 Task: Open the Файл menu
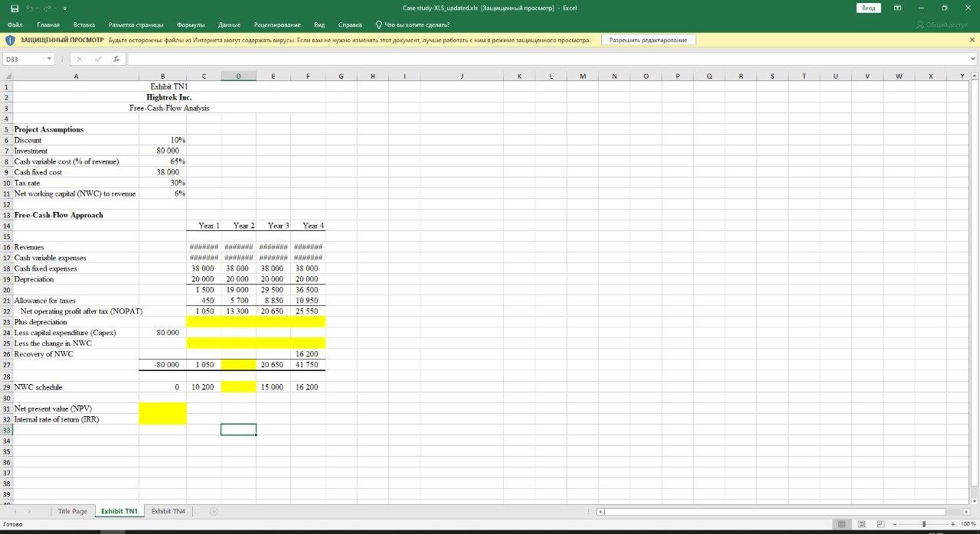click(x=15, y=25)
